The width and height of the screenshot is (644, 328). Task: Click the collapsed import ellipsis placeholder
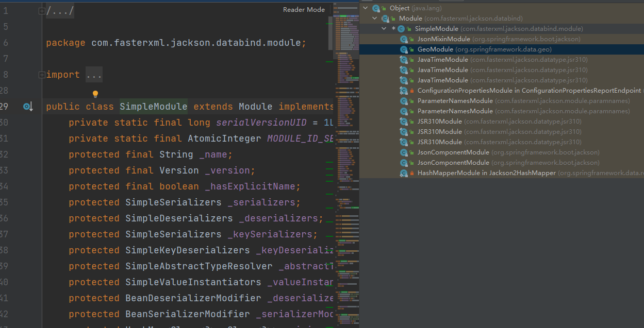pyautogui.click(x=94, y=75)
